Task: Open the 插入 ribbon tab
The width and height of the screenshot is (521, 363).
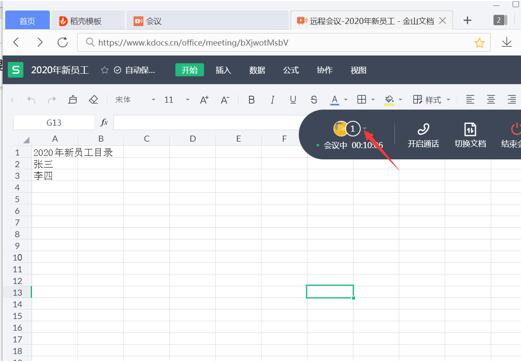Action: 223,70
